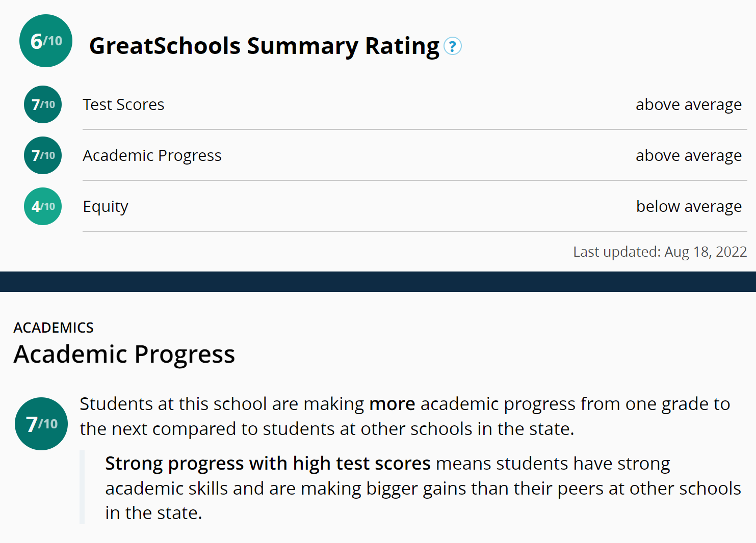Screen dimensions: 756x543
Task: Click the 7/10 Test Scores badge
Action: 43,104
